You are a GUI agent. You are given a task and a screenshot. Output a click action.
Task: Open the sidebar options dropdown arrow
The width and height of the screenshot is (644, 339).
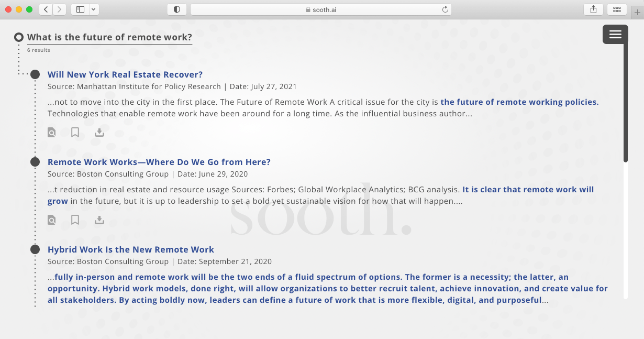[x=94, y=9]
